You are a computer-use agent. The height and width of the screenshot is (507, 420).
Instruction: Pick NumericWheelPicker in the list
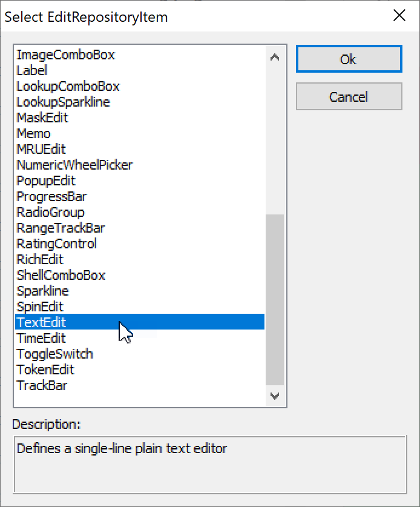pyautogui.click(x=74, y=165)
